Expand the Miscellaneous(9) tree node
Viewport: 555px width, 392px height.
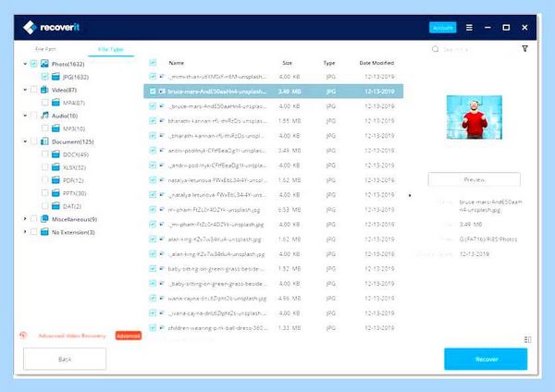(25, 218)
